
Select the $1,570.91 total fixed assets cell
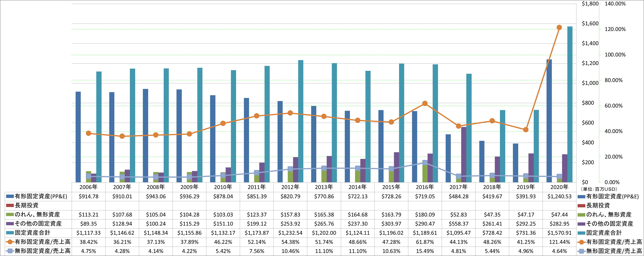[559, 233]
